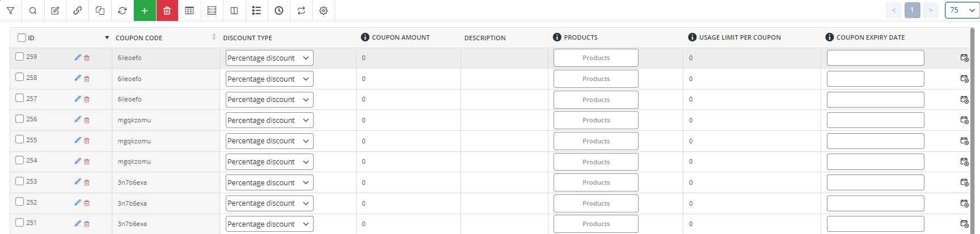Viewport: 980px width, 234px height.
Task: Open the settings gear icon
Action: pyautogui.click(x=324, y=11)
